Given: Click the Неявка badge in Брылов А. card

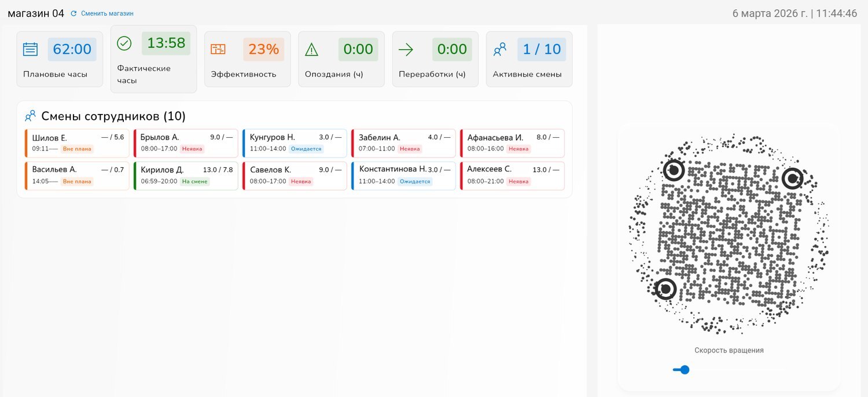Looking at the screenshot, I should 192,149.
